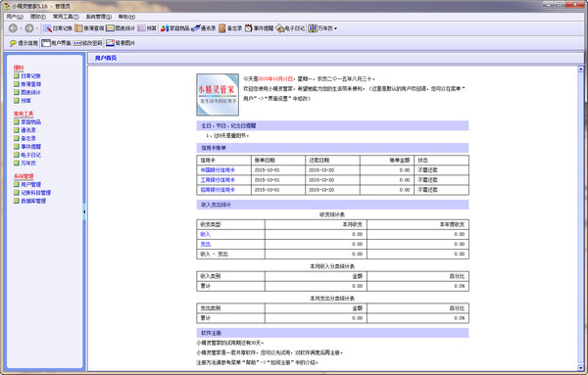Click the red date 2015年10月12日 text
Viewport: 588px width, 375px height.
pyautogui.click(x=275, y=79)
